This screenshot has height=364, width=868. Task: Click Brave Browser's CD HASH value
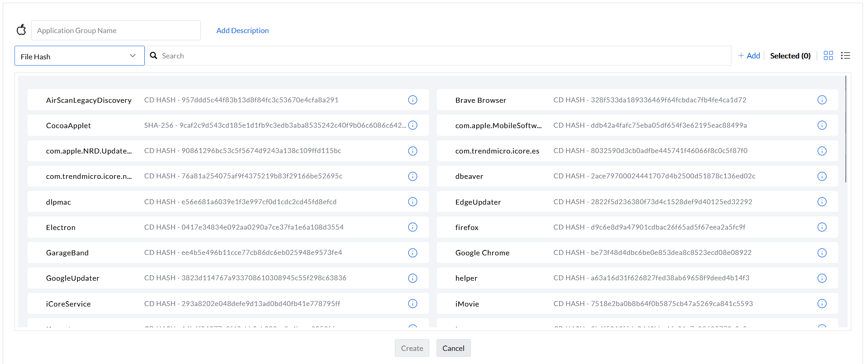click(650, 100)
